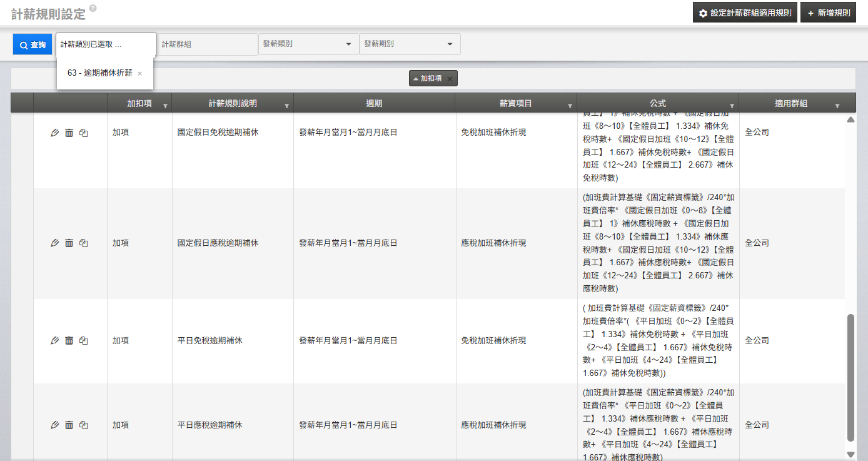This screenshot has height=461, width=868.
Task: Click the edit pencil icon for 平日應稅逾期補休
Action: pos(54,425)
